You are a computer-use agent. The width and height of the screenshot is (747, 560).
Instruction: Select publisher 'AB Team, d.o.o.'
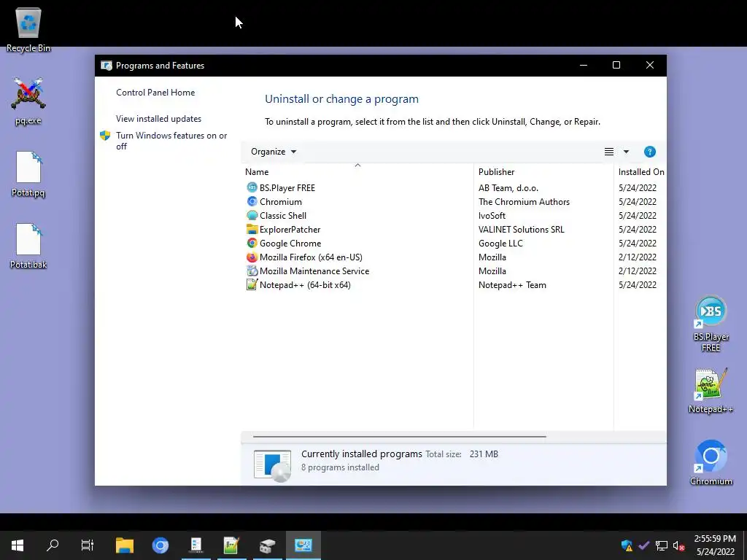point(508,187)
